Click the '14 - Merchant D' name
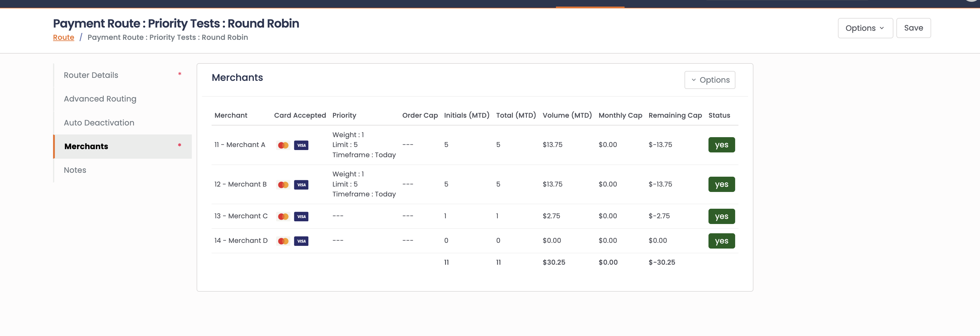Image resolution: width=980 pixels, height=336 pixels. tap(241, 240)
